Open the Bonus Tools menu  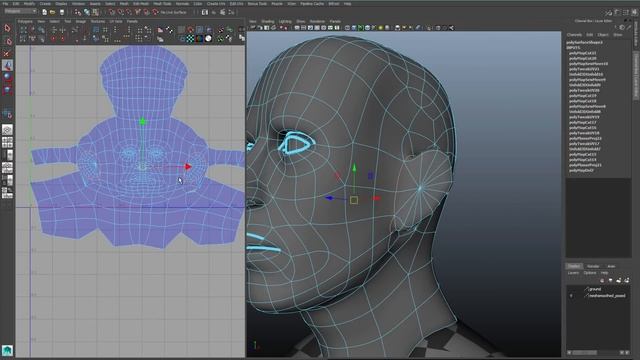[257, 4]
